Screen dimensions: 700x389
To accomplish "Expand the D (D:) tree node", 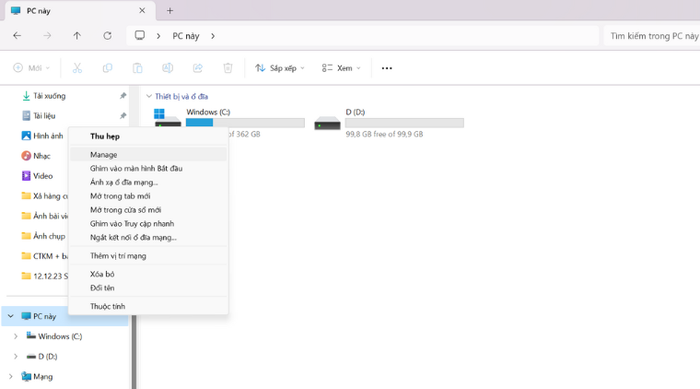I will pos(16,356).
